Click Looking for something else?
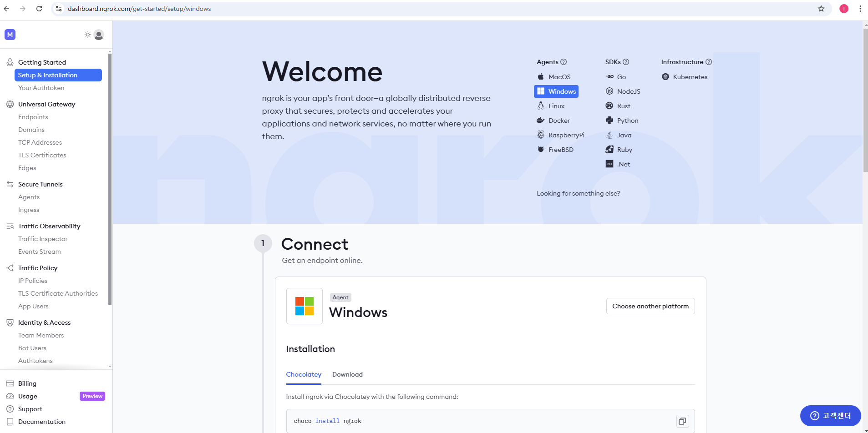The image size is (868, 433). (x=579, y=193)
